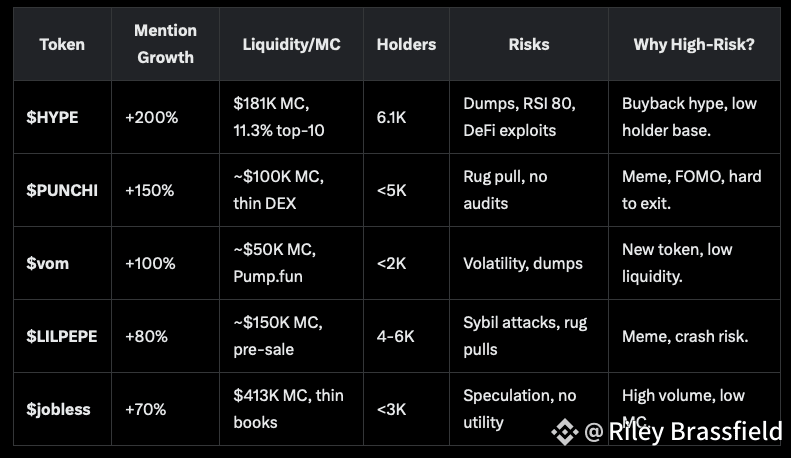Click the Binance logo watermark icon
Image resolution: width=791 pixels, height=458 pixels.
tap(564, 432)
